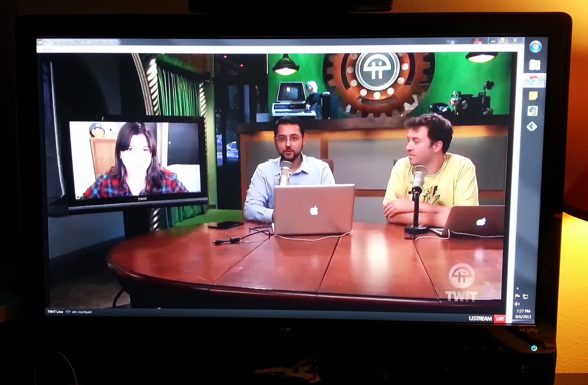The height and width of the screenshot is (385, 588).
Task: Open Sticky Notes from the taskbar
Action: 533,96
